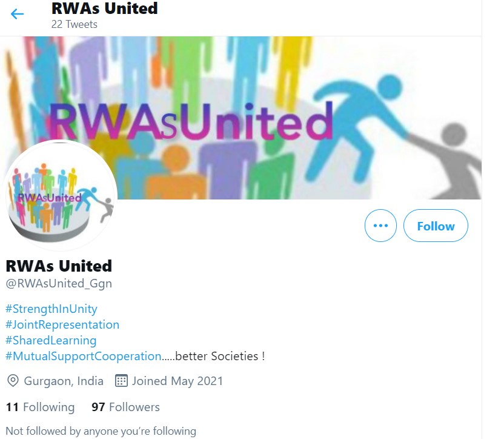Image resolution: width=504 pixels, height=439 pixels.
Task: Open the #SharedLearning hashtag
Action: click(x=51, y=340)
